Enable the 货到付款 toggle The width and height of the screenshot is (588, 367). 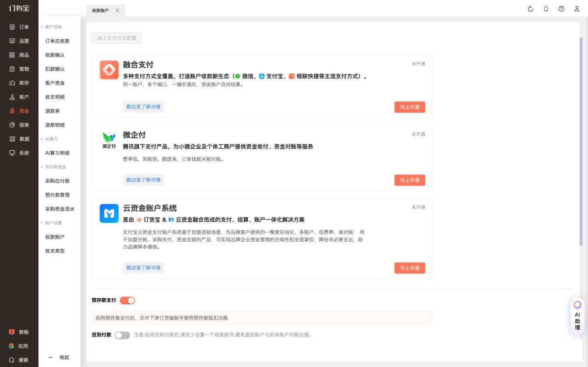click(122, 335)
